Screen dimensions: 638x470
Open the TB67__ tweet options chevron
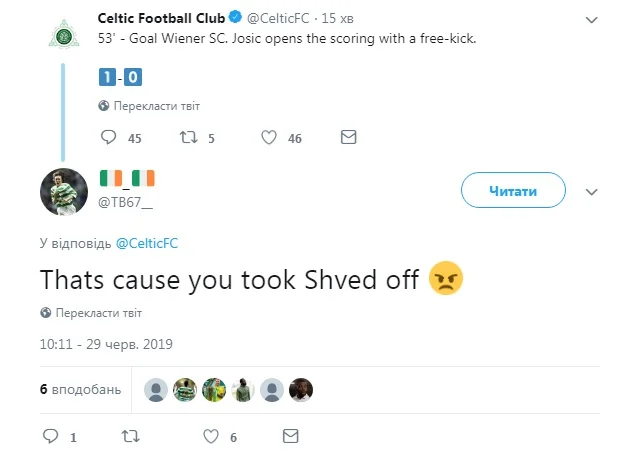(x=590, y=190)
